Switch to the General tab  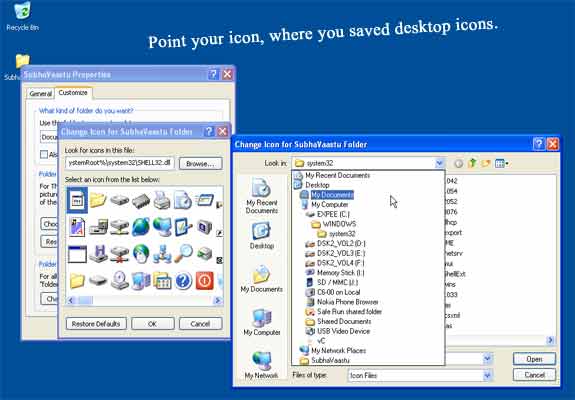click(x=40, y=93)
